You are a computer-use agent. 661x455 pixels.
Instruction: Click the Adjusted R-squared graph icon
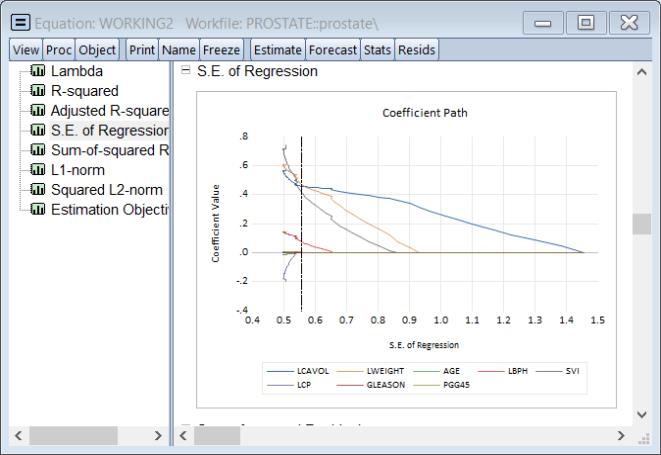pos(39,111)
